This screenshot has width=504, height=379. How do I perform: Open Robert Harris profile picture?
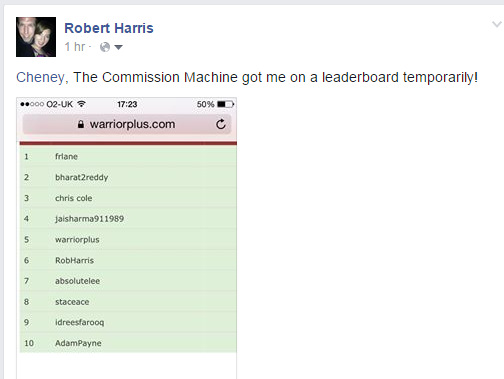tap(36, 37)
